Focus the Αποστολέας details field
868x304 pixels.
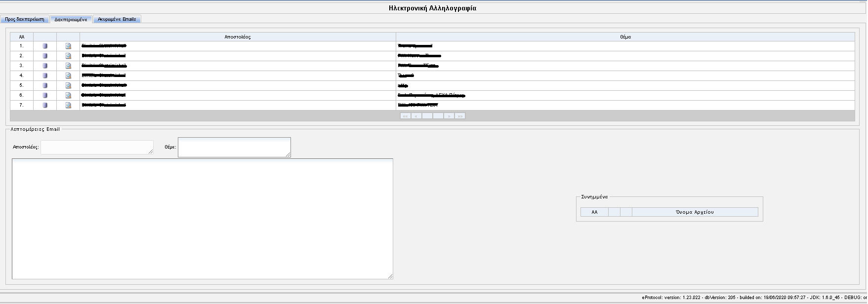[97, 147]
